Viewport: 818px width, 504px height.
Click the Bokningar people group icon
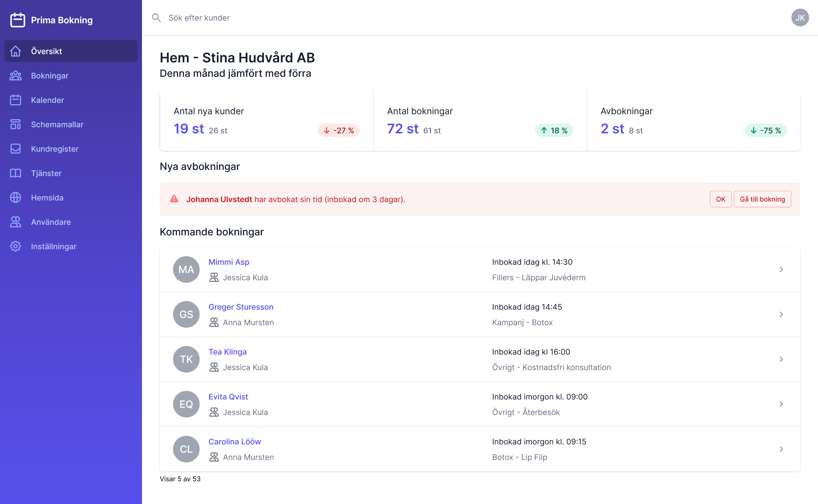16,76
